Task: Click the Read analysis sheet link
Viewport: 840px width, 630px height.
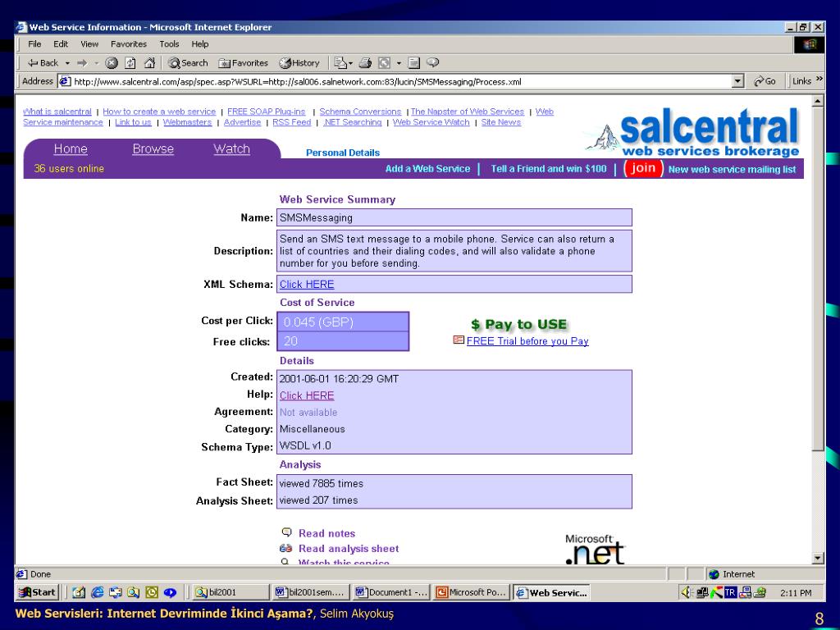Action: [x=349, y=549]
